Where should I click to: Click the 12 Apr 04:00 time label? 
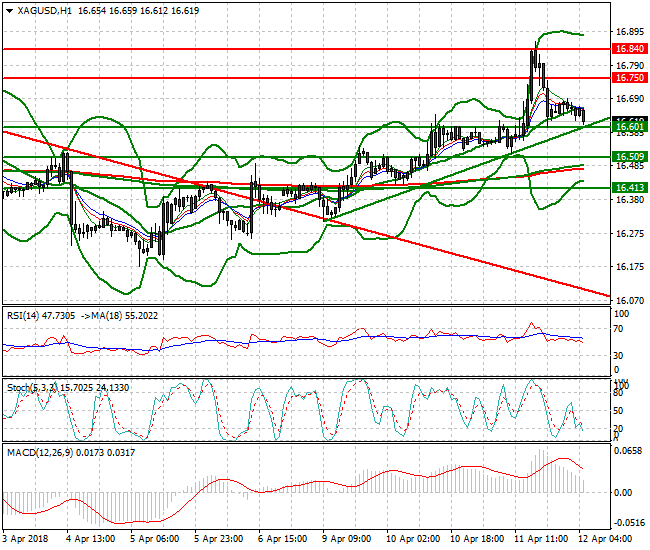(x=604, y=539)
